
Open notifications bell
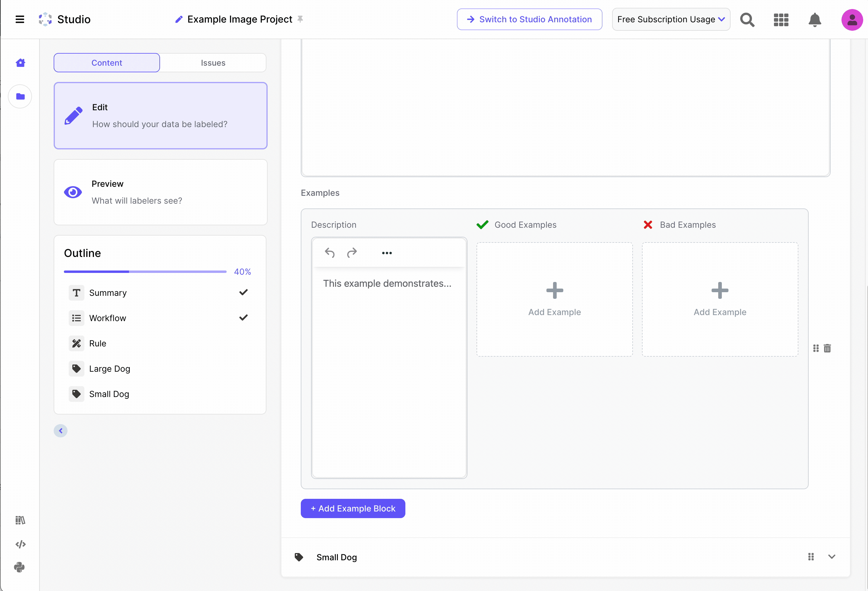pyautogui.click(x=814, y=19)
